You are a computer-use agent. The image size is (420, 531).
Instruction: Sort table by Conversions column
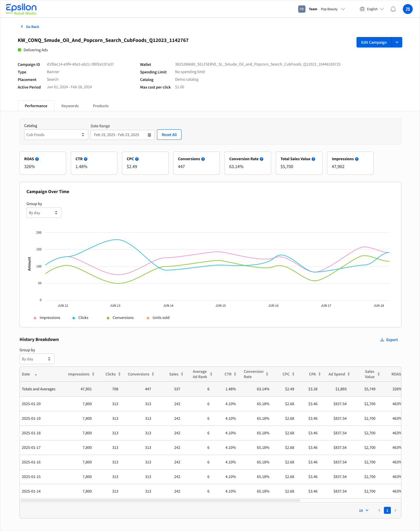(x=153, y=374)
